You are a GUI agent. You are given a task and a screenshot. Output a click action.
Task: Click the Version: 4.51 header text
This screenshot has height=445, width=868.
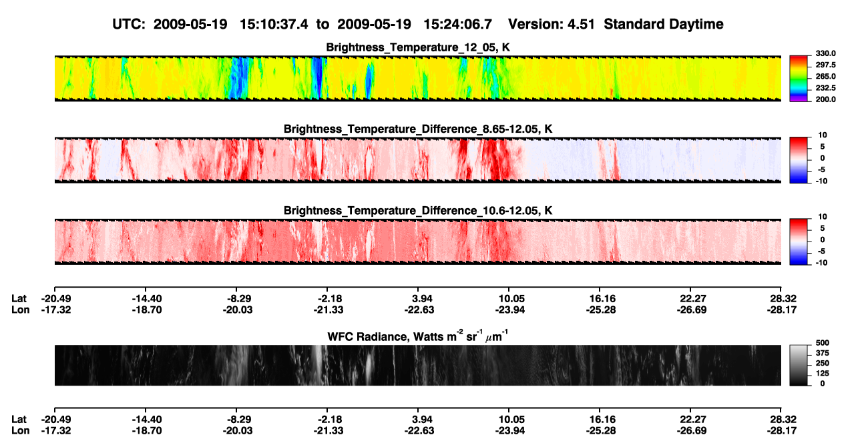tap(552, 25)
